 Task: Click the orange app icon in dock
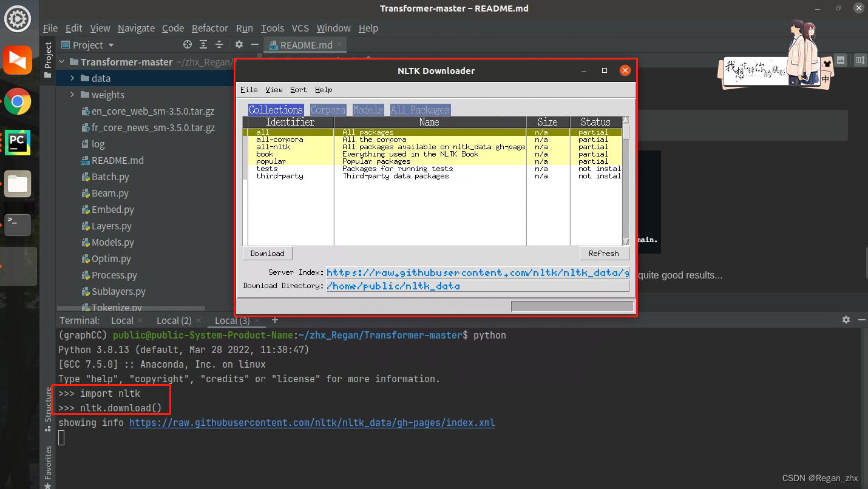18,60
